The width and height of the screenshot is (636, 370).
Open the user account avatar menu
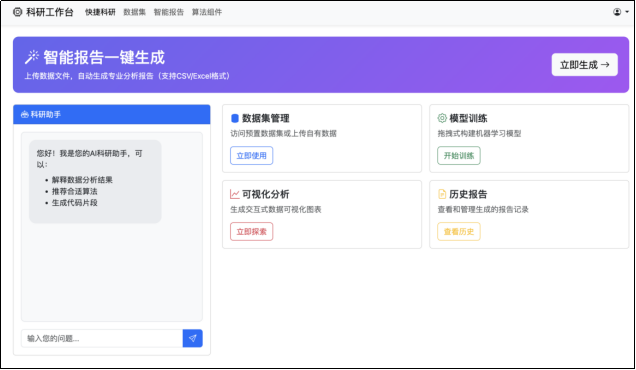pyautogui.click(x=621, y=12)
